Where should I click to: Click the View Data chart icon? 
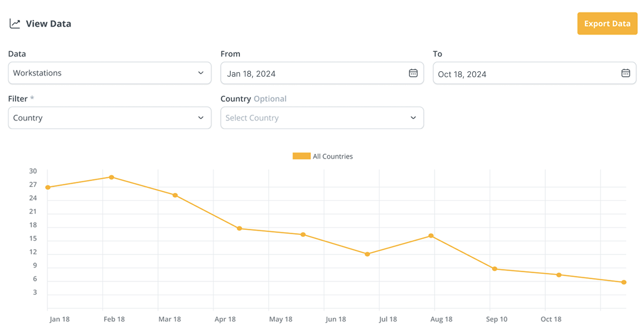15,24
